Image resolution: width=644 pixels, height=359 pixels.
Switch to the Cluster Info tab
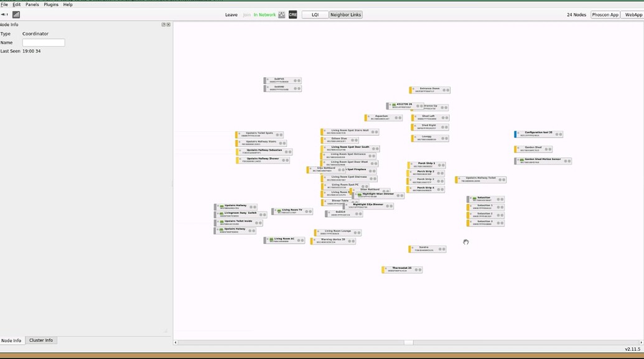click(x=41, y=340)
